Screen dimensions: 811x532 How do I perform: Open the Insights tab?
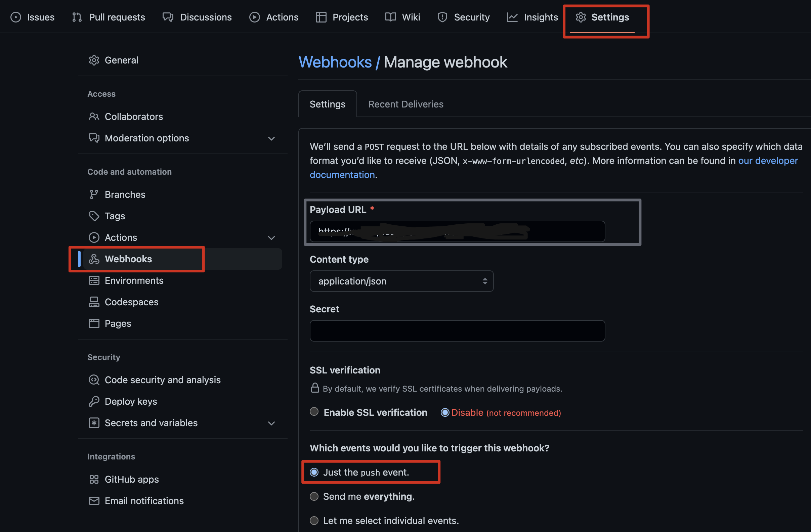click(532, 17)
